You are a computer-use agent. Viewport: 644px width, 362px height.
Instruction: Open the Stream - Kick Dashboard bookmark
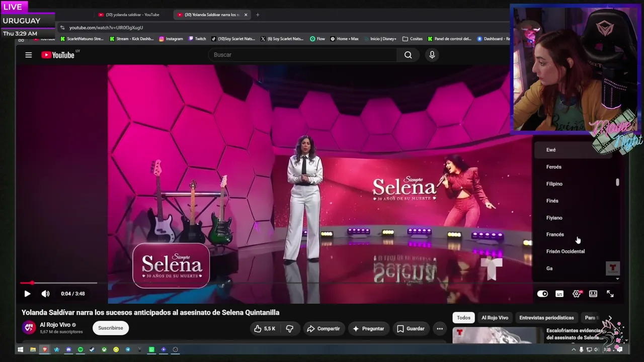[x=132, y=39]
